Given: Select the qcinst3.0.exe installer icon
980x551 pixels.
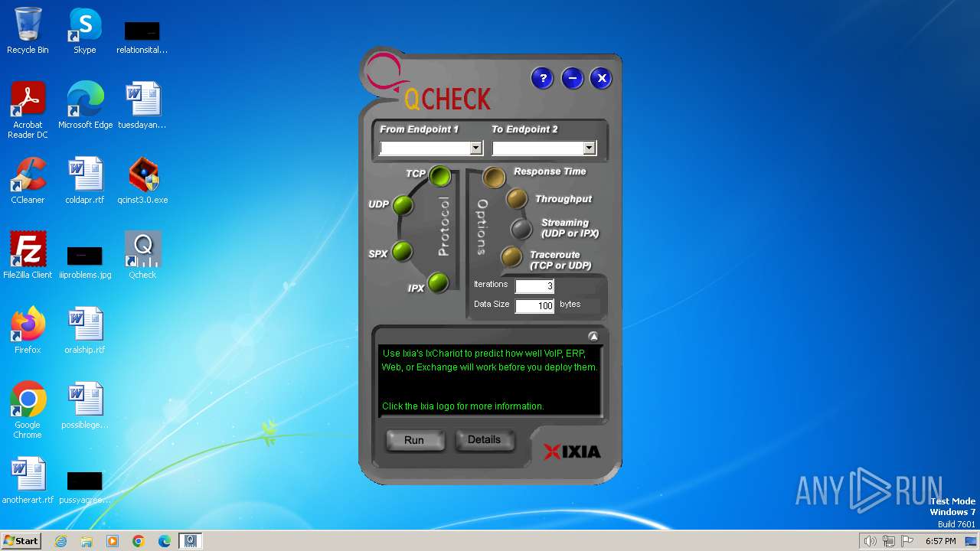Looking at the screenshot, I should click(x=142, y=181).
